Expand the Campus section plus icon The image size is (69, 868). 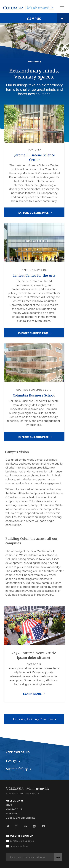pyautogui.click(x=62, y=18)
